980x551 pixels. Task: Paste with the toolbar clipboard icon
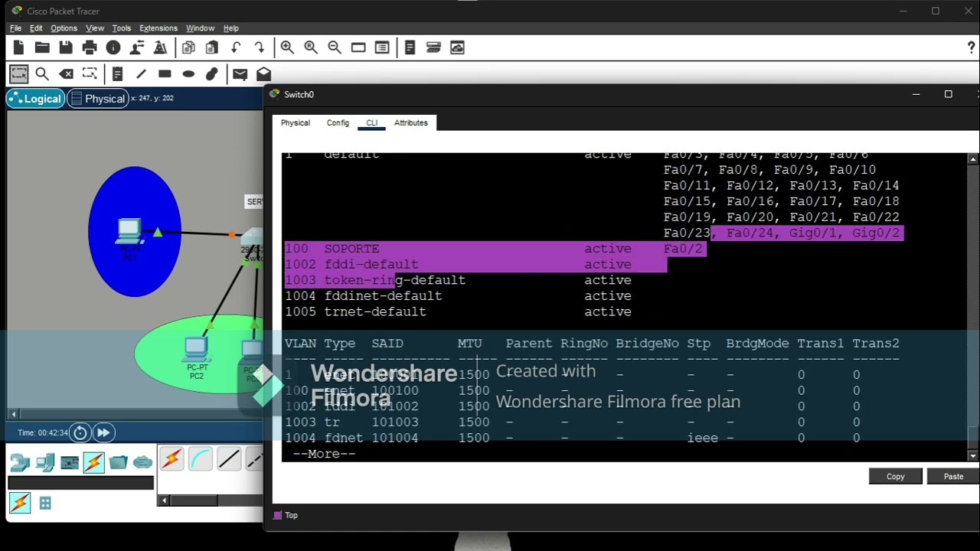[212, 47]
